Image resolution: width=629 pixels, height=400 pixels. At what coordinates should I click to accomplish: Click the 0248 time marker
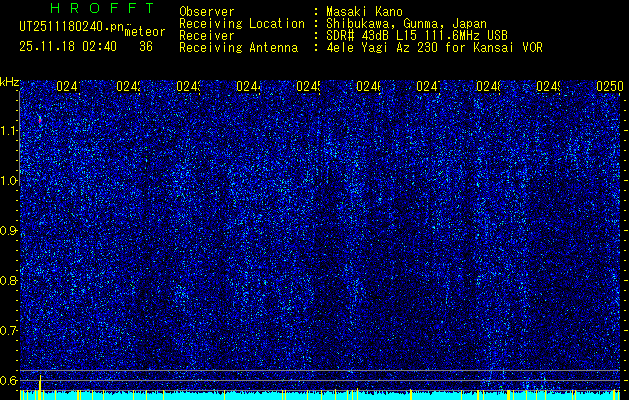pos(488,86)
